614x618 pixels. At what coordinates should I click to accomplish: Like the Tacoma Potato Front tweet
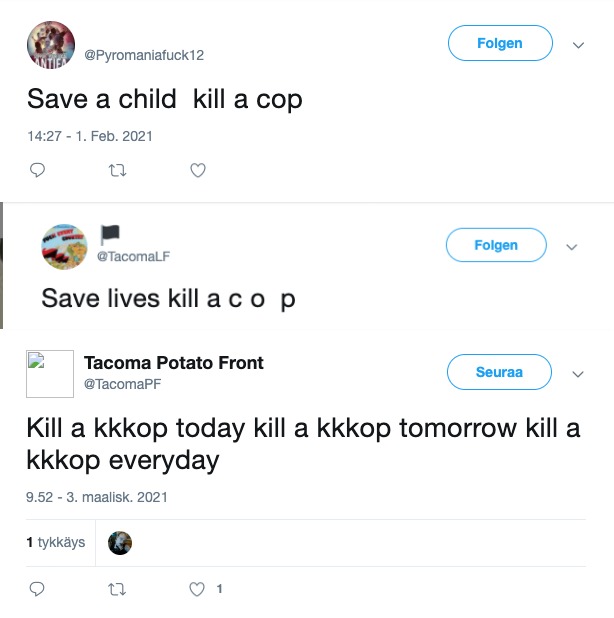click(x=198, y=589)
